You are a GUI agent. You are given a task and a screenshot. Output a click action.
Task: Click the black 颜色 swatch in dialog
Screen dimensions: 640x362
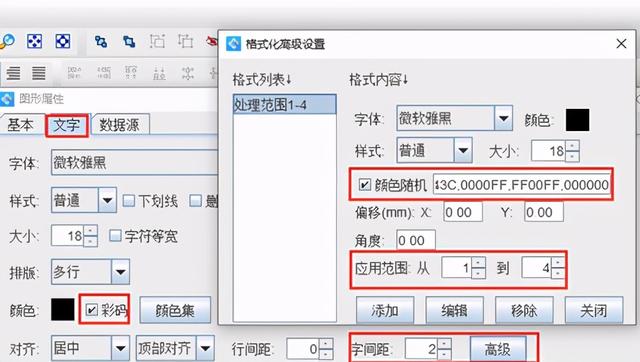point(577,120)
